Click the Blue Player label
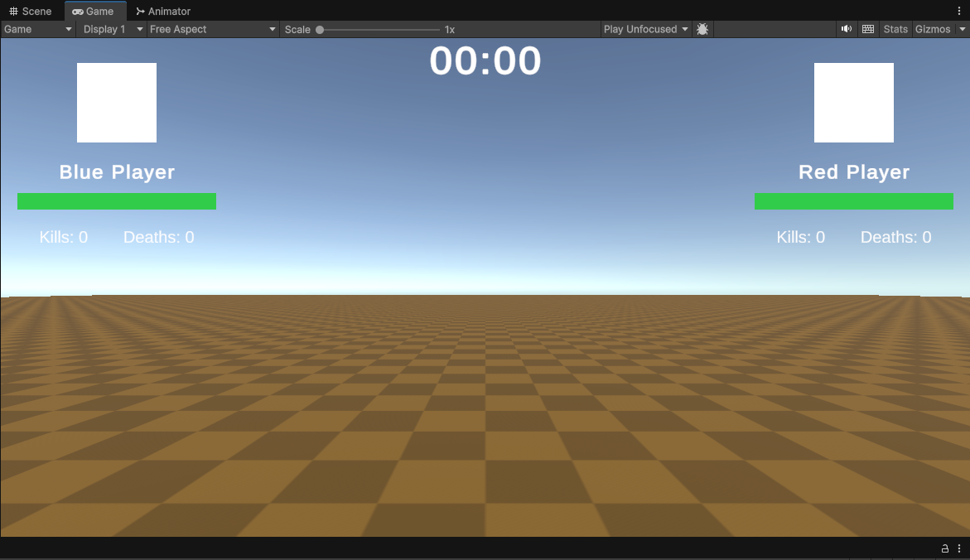Viewport: 970px width, 560px height. click(117, 172)
